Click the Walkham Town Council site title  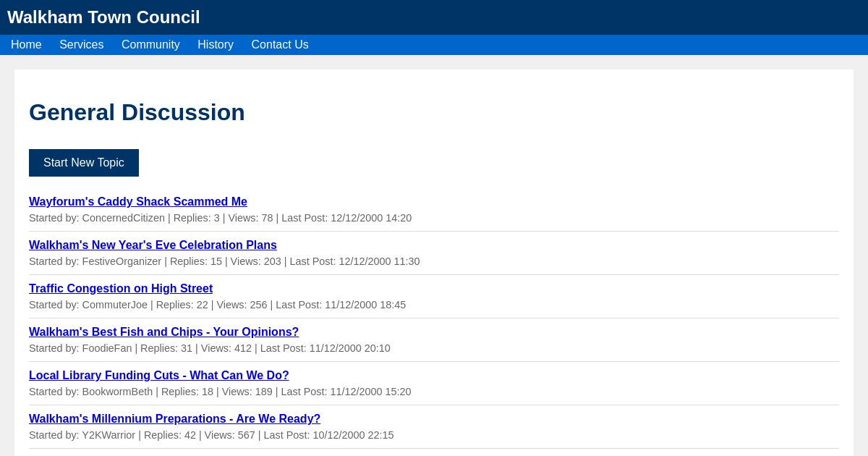[x=103, y=17]
